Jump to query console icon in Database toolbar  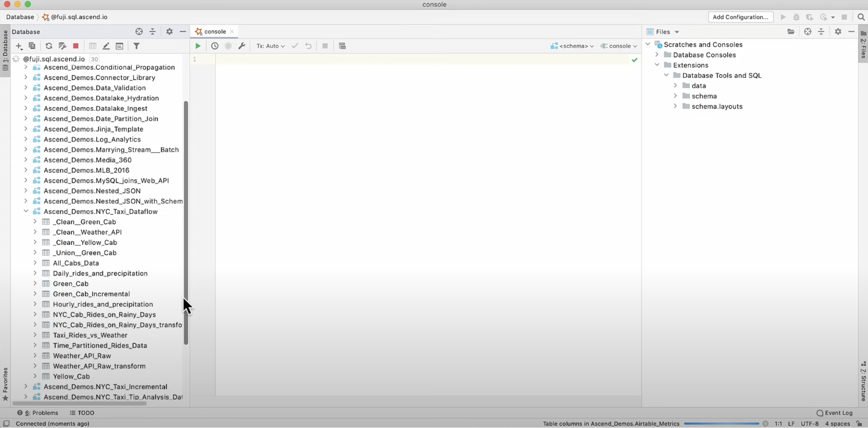point(119,46)
